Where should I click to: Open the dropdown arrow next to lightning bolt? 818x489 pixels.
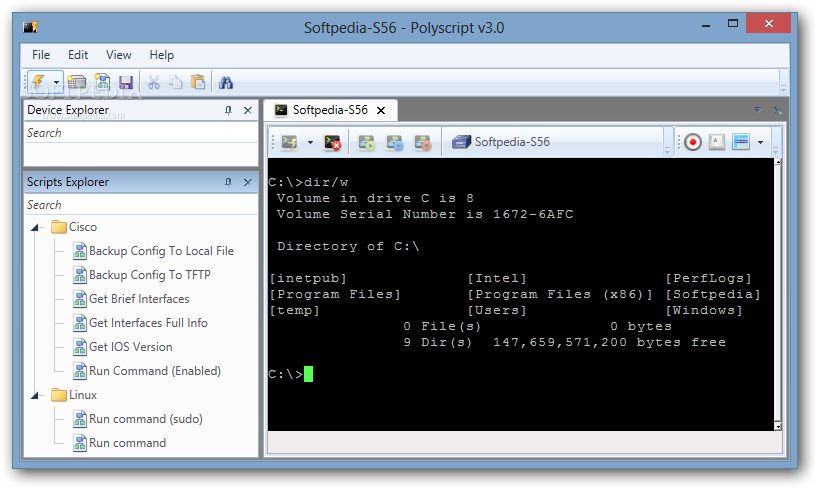pos(56,82)
